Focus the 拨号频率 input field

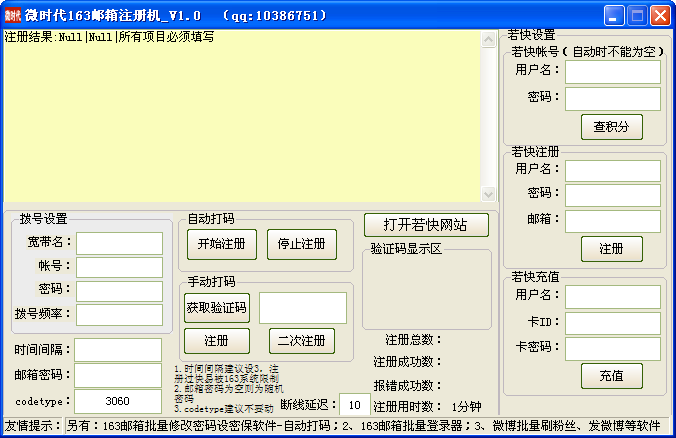(x=119, y=315)
